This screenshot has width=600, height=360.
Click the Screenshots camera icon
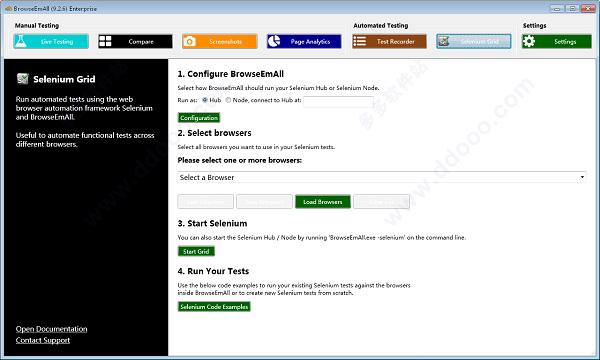pos(189,41)
